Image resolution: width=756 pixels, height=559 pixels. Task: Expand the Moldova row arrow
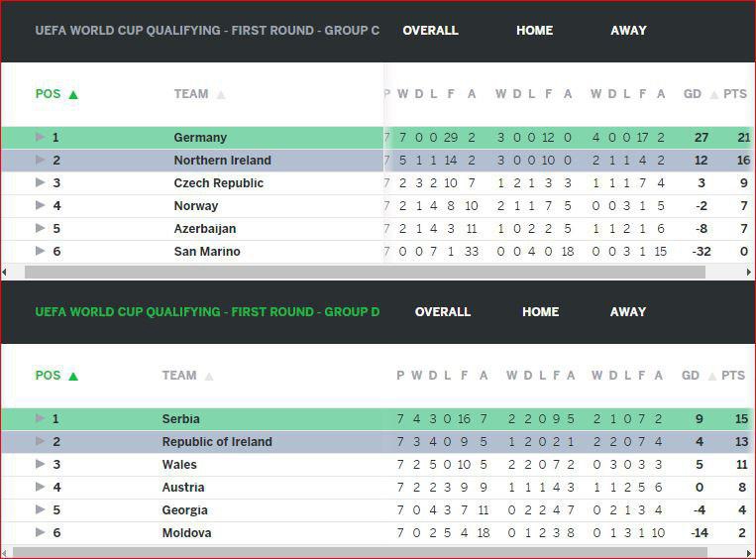coord(41,533)
